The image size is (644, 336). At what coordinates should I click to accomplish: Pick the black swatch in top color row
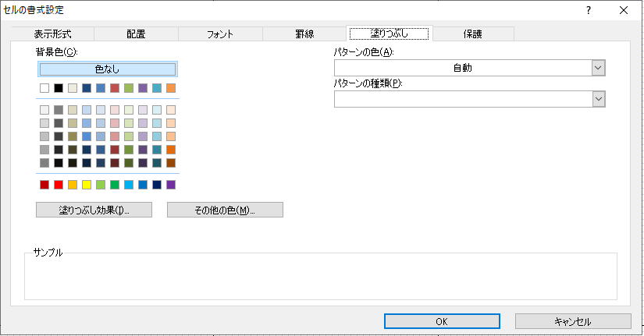pyautogui.click(x=59, y=88)
